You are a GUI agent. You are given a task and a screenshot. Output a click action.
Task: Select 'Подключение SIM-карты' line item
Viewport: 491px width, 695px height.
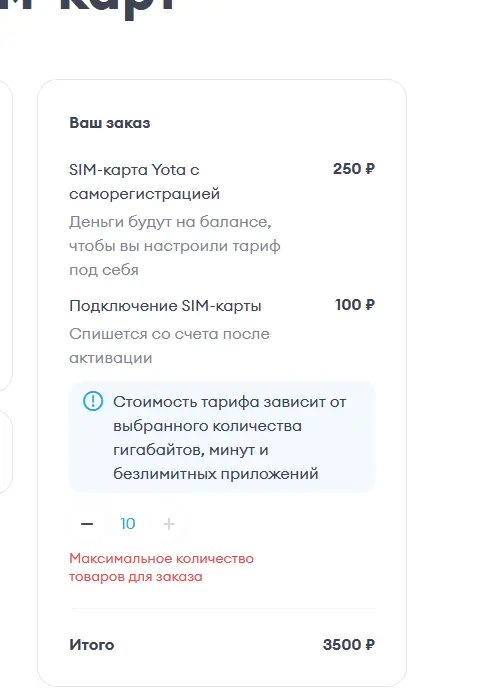click(165, 306)
